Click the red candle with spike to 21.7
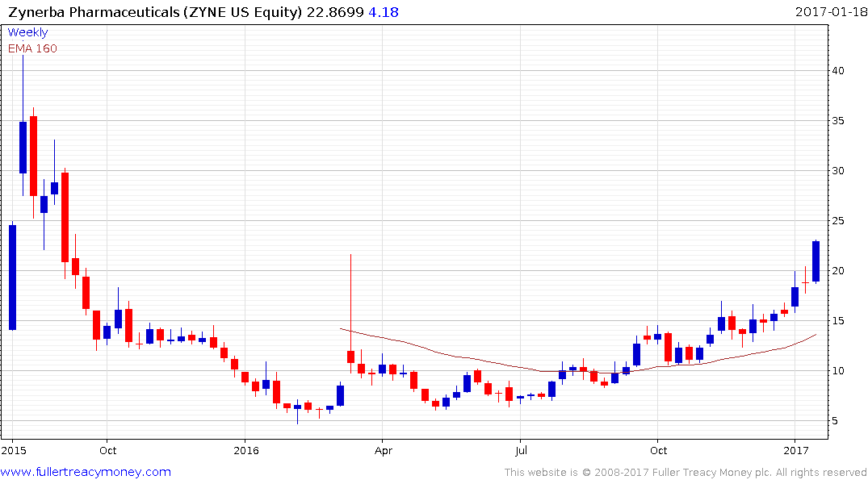This screenshot has height=484, width=868. 351,357
